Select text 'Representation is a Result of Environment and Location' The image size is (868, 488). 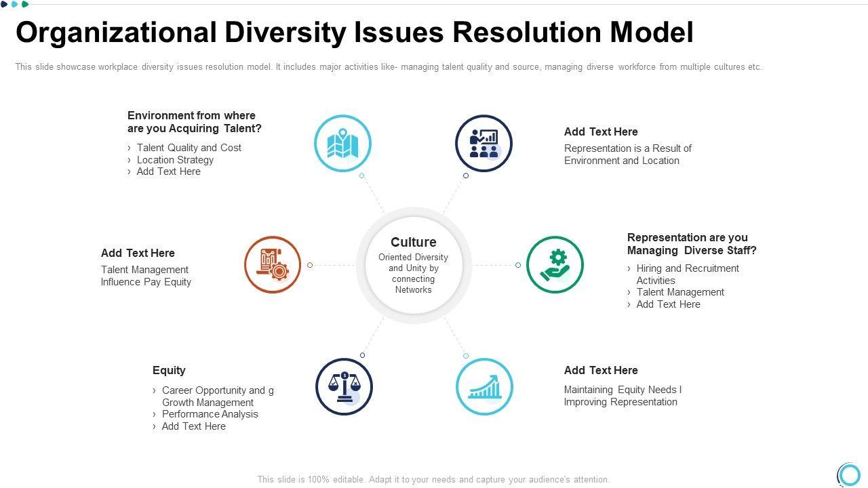click(628, 155)
